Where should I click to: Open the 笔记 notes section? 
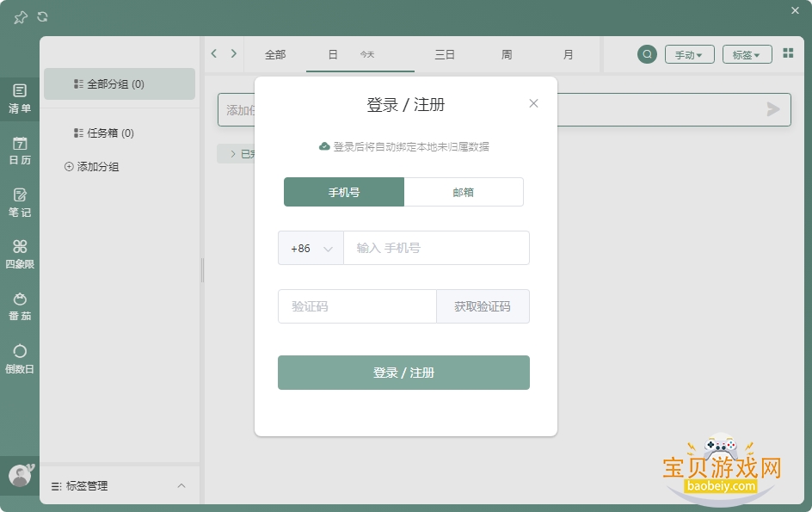pos(20,202)
